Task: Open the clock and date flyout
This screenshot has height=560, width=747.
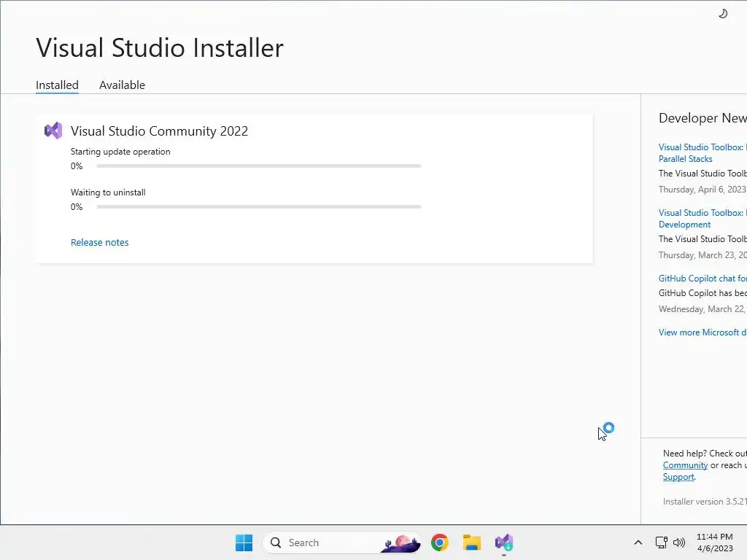Action: tap(715, 542)
